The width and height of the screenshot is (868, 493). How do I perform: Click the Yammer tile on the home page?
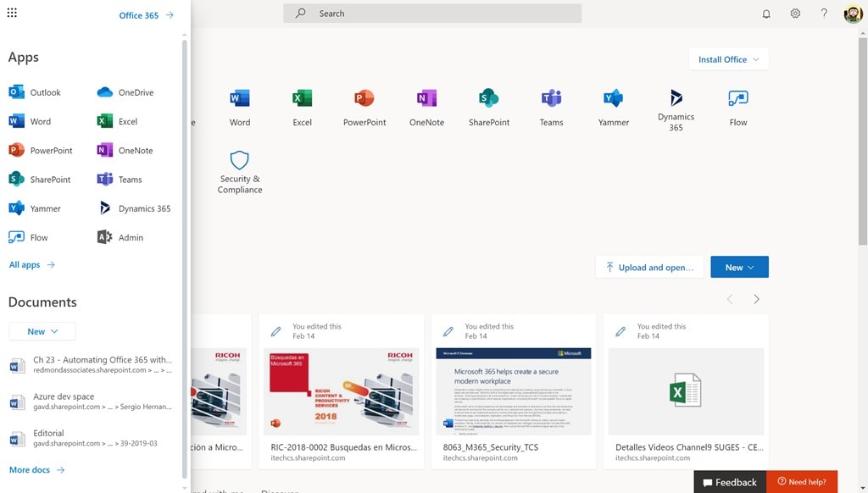click(614, 108)
